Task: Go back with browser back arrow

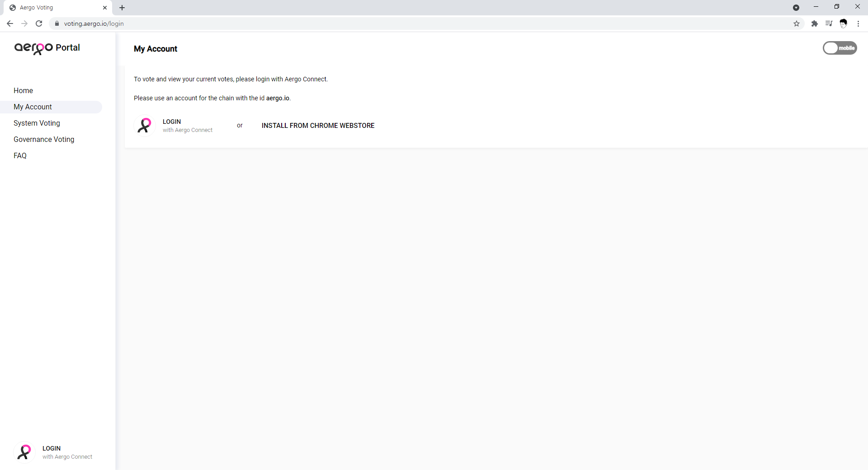Action: (10, 23)
